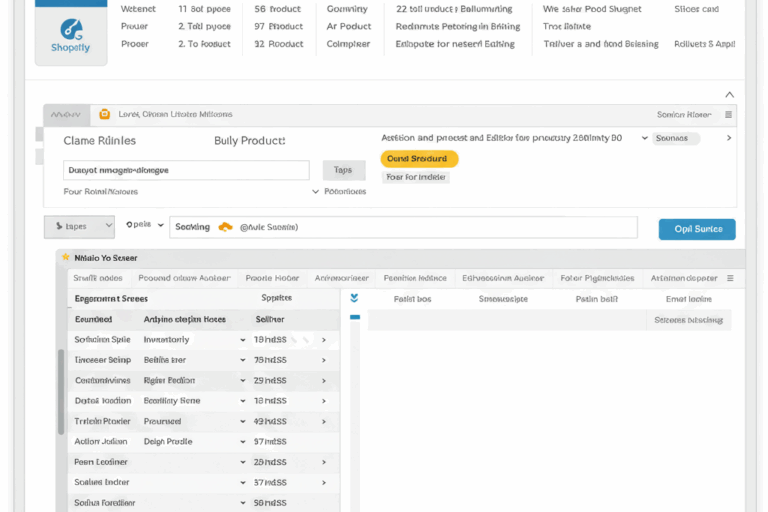Expand the Tincecer Seinp row right arrow
This screenshot has height=512, width=768.
(323, 360)
